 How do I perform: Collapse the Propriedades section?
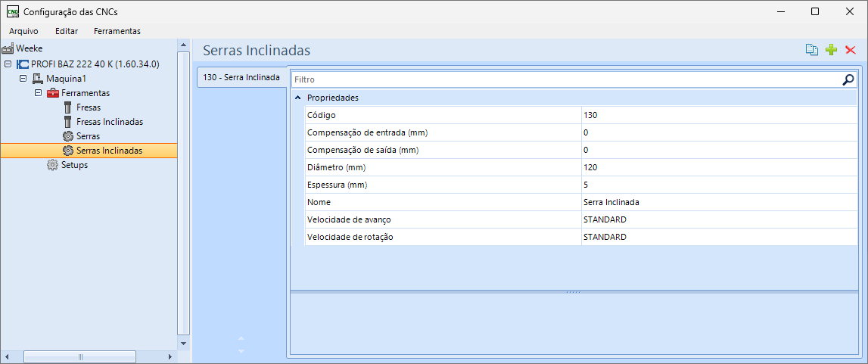click(x=298, y=98)
